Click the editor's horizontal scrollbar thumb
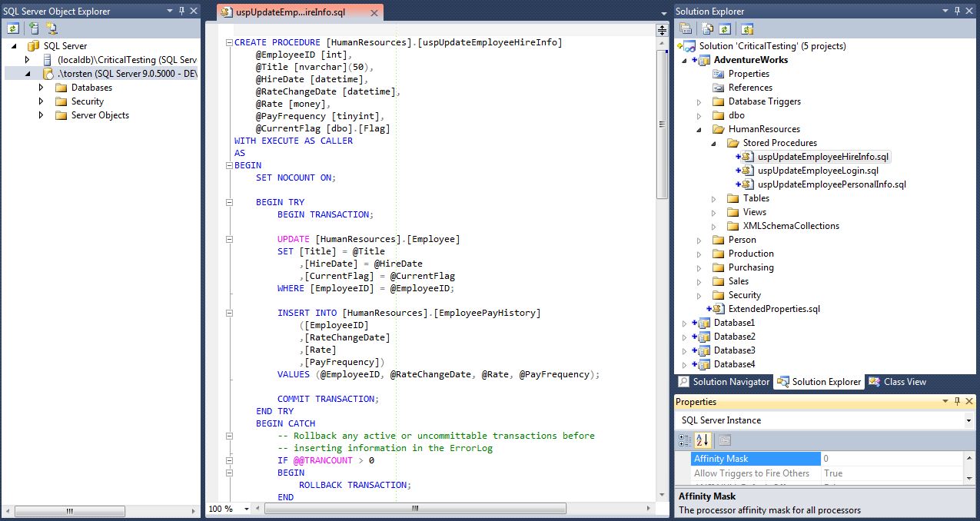980x521 pixels. coord(415,509)
